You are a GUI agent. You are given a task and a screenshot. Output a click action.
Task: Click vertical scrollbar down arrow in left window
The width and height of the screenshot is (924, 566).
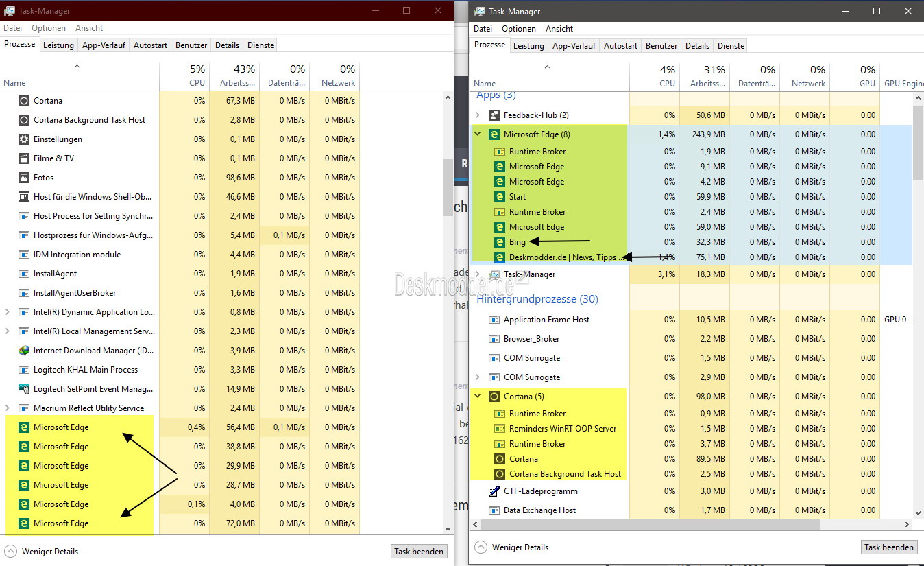448,529
